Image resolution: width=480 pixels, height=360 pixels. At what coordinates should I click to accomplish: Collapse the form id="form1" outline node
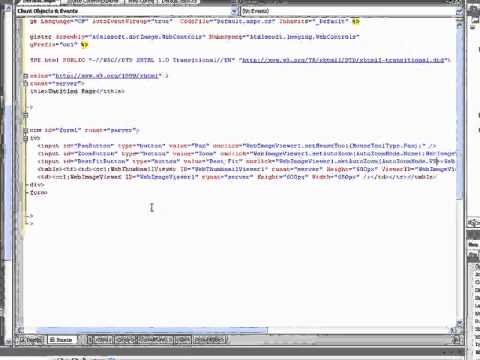pos(26,130)
